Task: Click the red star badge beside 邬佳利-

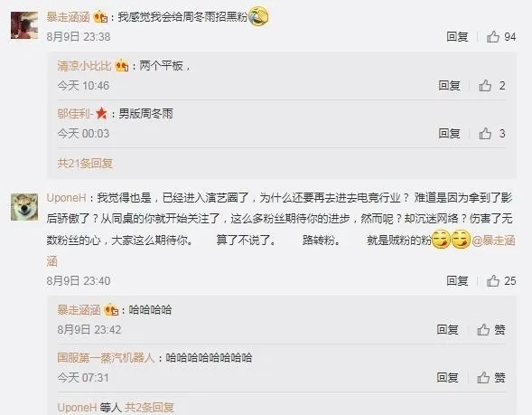Action: [x=101, y=113]
